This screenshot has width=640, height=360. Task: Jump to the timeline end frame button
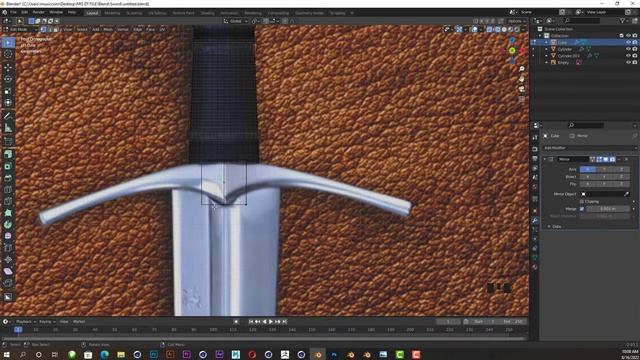pyautogui.click(x=284, y=322)
